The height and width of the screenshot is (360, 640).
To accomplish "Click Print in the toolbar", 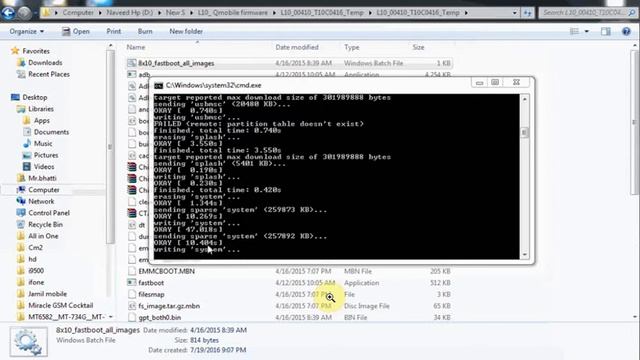I will tap(113, 31).
